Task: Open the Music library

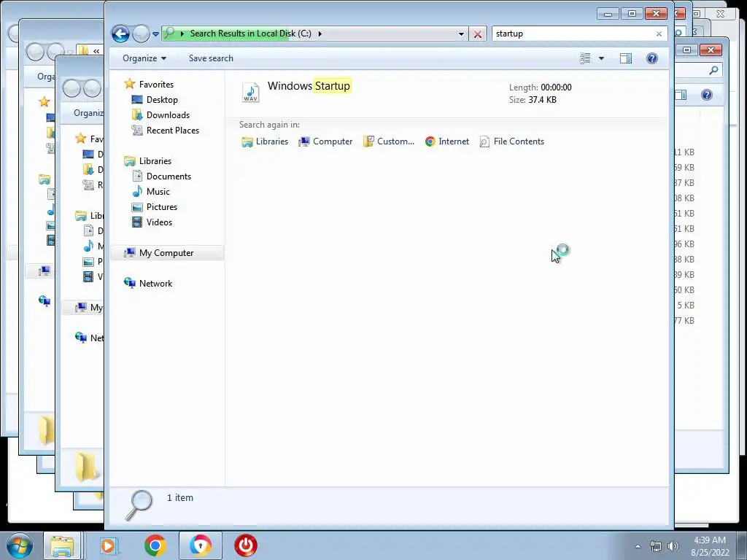Action: coord(158,192)
